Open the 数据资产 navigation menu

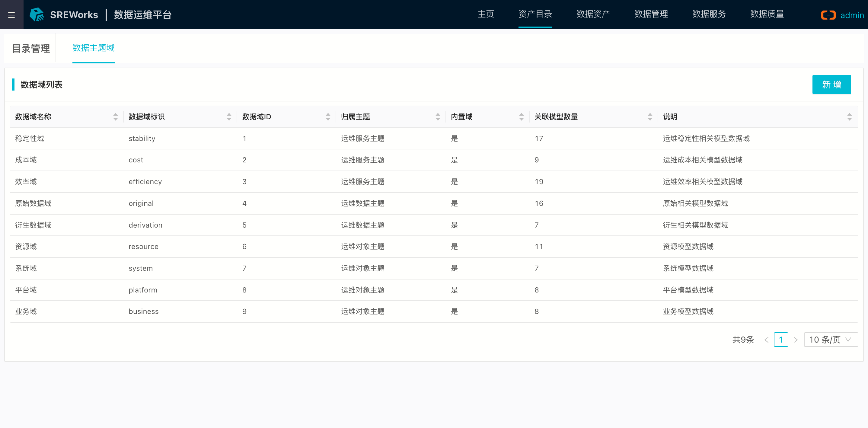[x=593, y=14]
